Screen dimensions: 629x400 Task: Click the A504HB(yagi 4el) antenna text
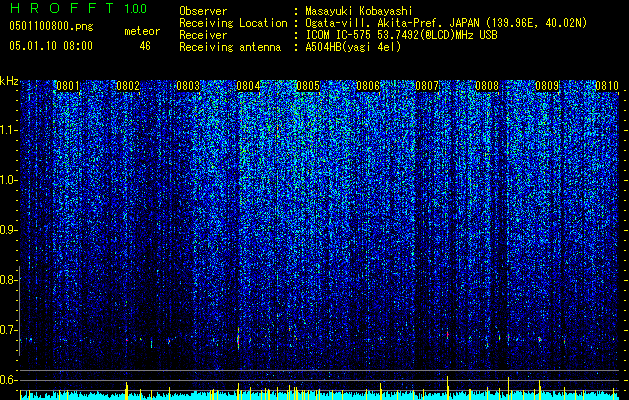click(353, 47)
